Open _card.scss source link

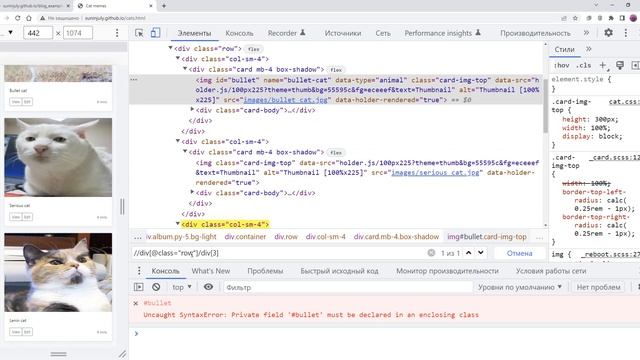[x=614, y=157]
